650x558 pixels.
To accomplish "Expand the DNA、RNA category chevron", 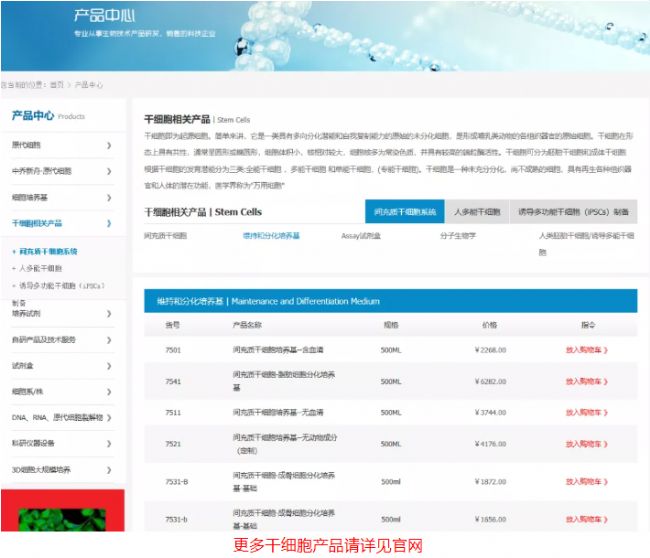I will click(x=109, y=417).
